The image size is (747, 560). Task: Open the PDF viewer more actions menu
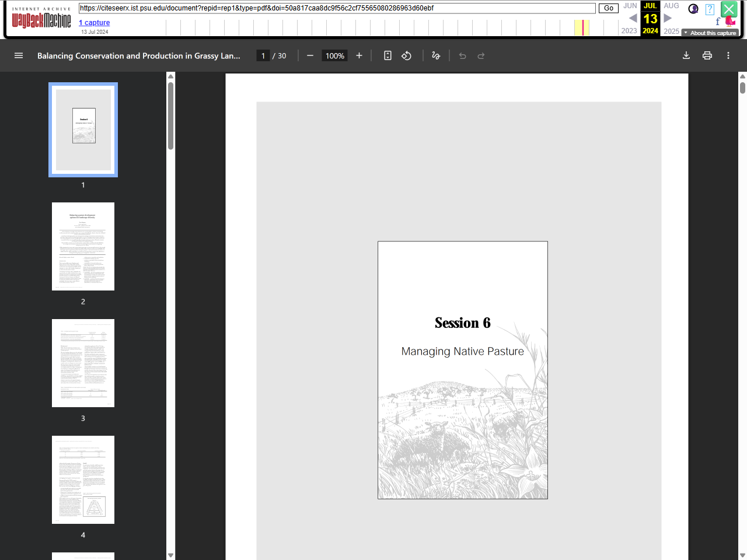pos(728,56)
